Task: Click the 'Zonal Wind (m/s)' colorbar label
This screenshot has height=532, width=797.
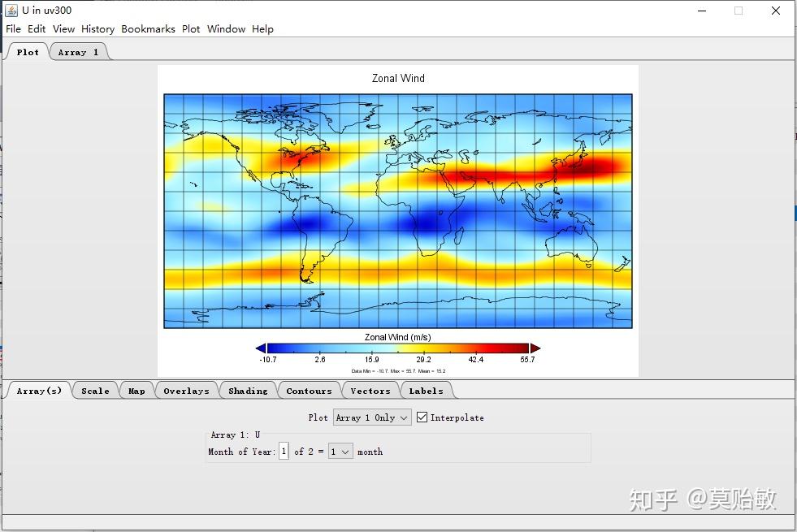Action: [397, 337]
